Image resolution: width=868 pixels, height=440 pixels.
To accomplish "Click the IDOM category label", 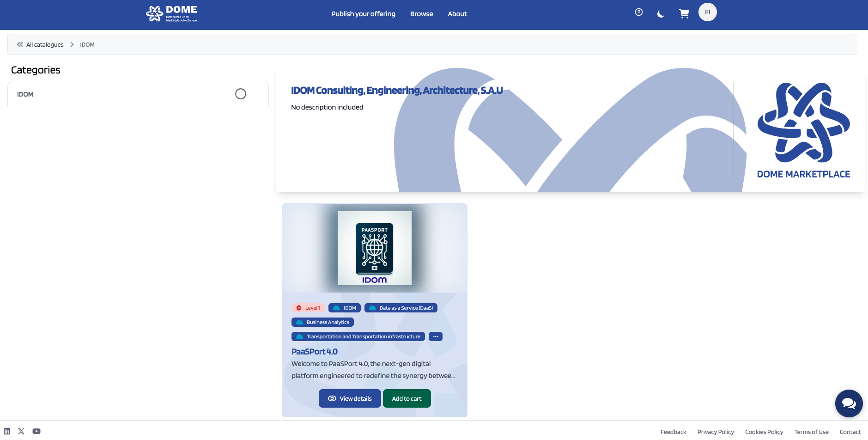I will coord(25,94).
